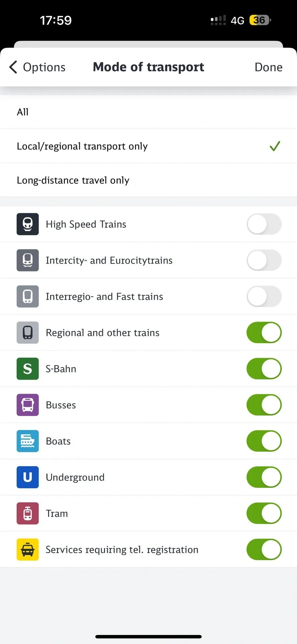
Task: Select Local/regional transport only row
Action: [x=148, y=146]
